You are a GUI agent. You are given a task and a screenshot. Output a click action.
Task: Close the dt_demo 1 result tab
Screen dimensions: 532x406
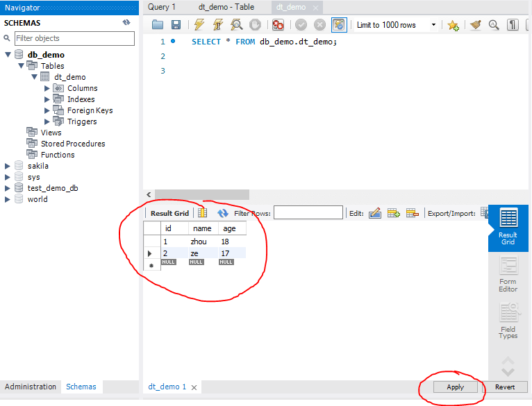[x=194, y=387]
